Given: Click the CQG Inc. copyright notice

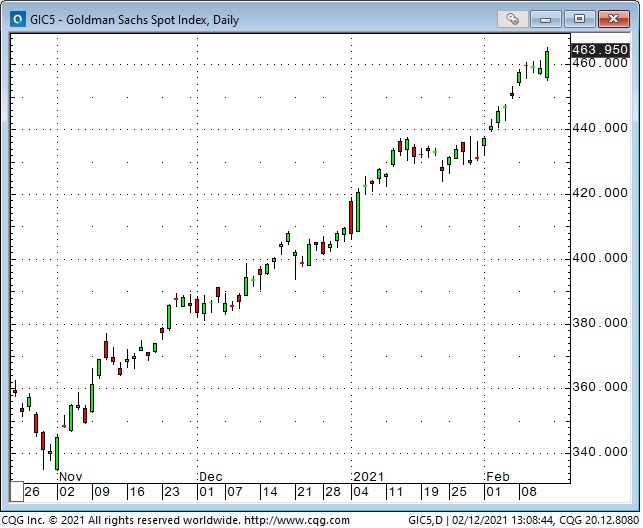Looking at the screenshot, I should [121, 521].
